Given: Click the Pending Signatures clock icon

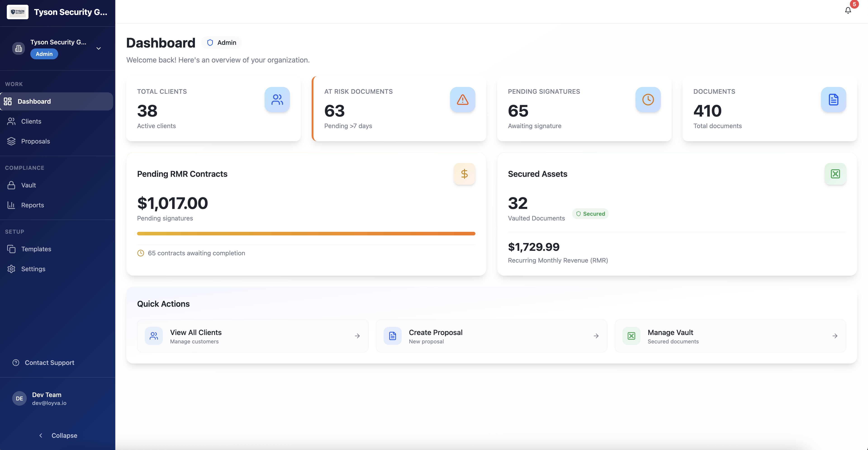Looking at the screenshot, I should [x=648, y=100].
